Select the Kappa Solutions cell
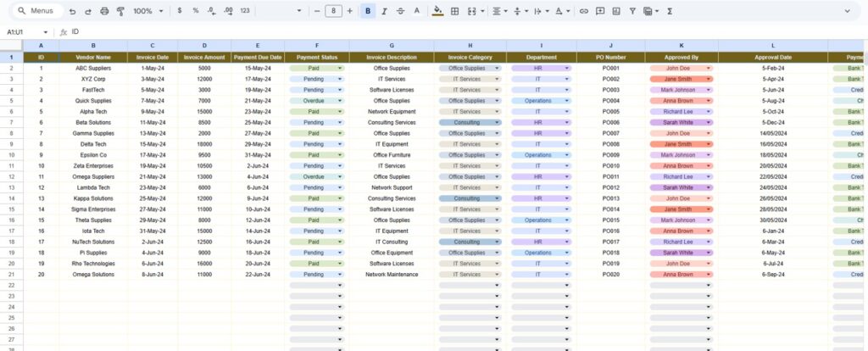Screen dimensions: 868x351 [x=93, y=198]
